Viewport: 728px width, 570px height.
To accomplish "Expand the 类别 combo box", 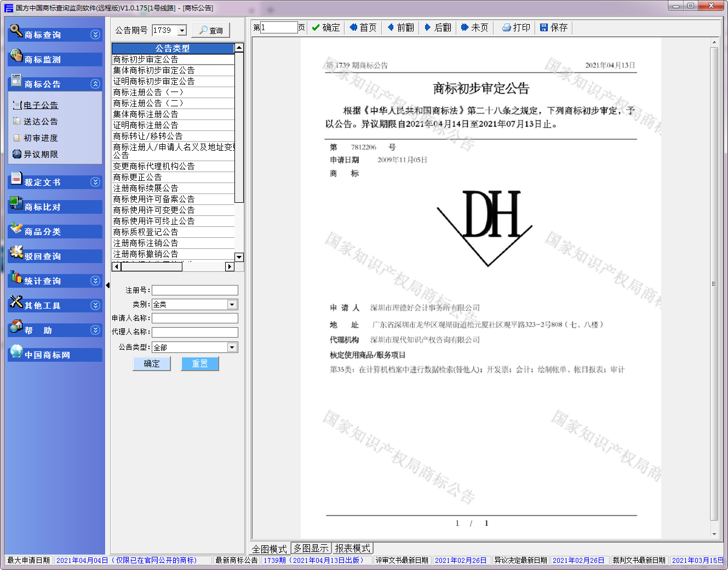I will pyautogui.click(x=232, y=304).
